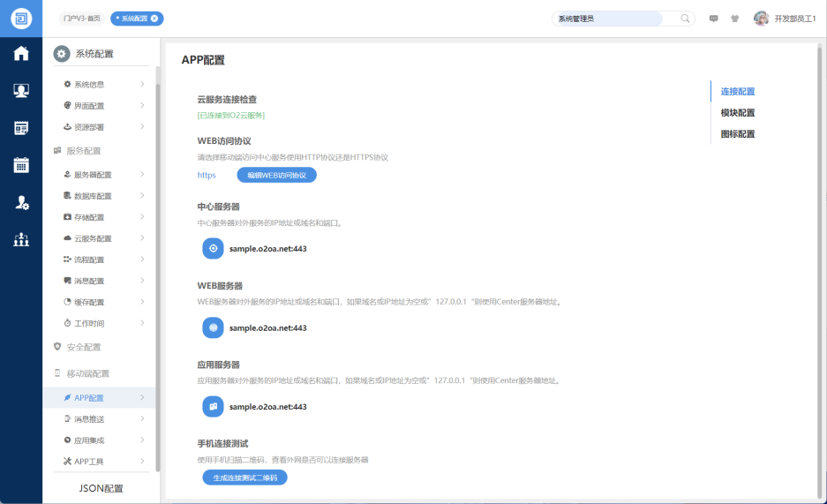Collapse the 服务配置 section header
827x504 pixels.
click(x=84, y=151)
